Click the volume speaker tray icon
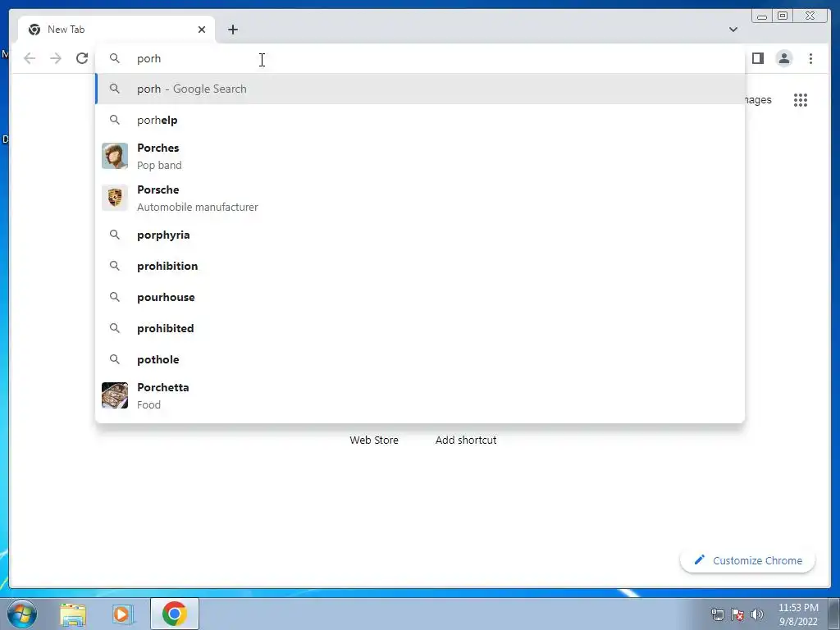Viewport: 840px width, 630px height. point(757,614)
